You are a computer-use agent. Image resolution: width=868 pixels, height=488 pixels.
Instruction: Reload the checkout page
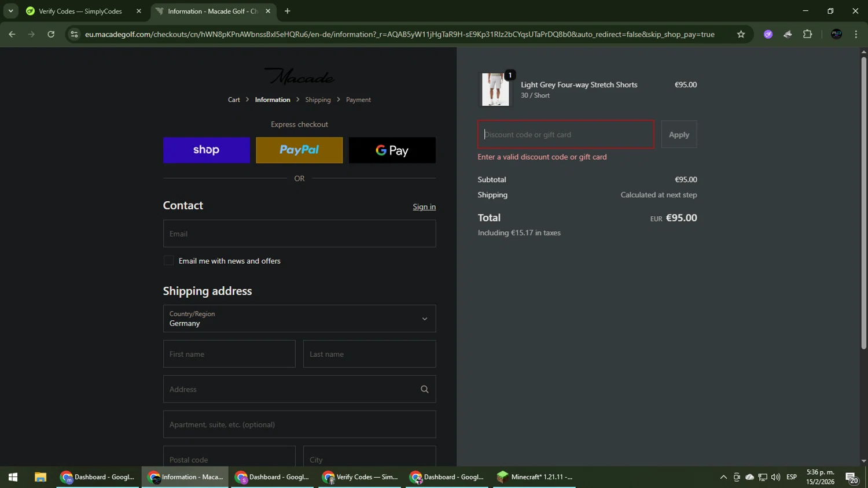[51, 34]
